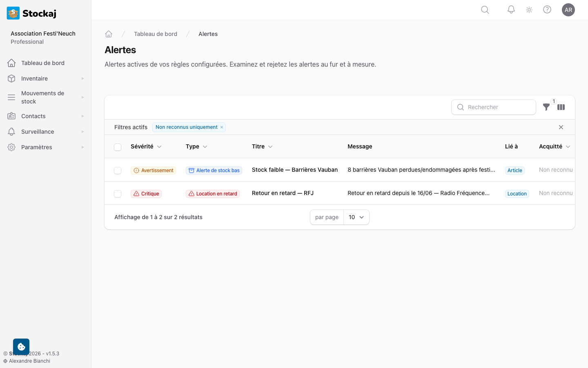Open the column visibility toggle icon
The width and height of the screenshot is (588, 368).
point(561,107)
